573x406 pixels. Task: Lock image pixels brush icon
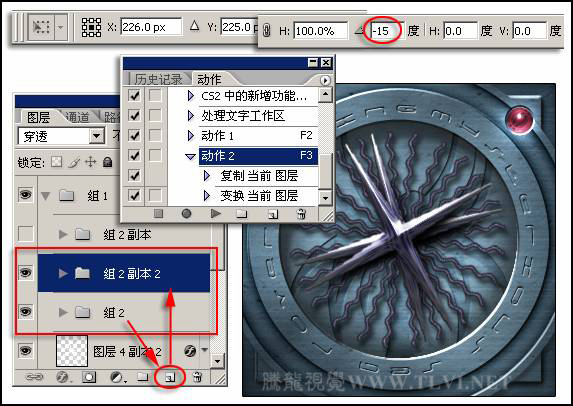coord(74,162)
